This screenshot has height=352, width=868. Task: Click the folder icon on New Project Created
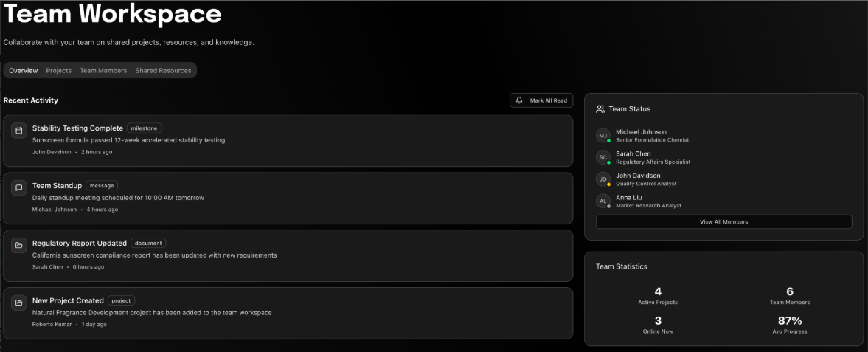[19, 303]
